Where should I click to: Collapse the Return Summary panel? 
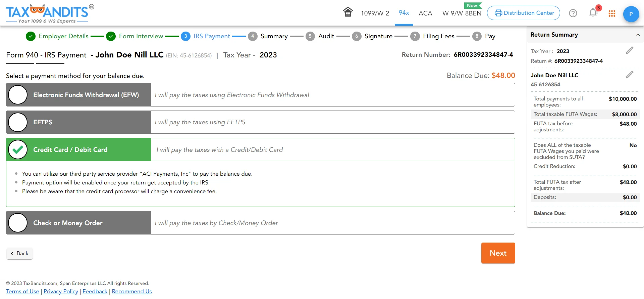(x=638, y=35)
